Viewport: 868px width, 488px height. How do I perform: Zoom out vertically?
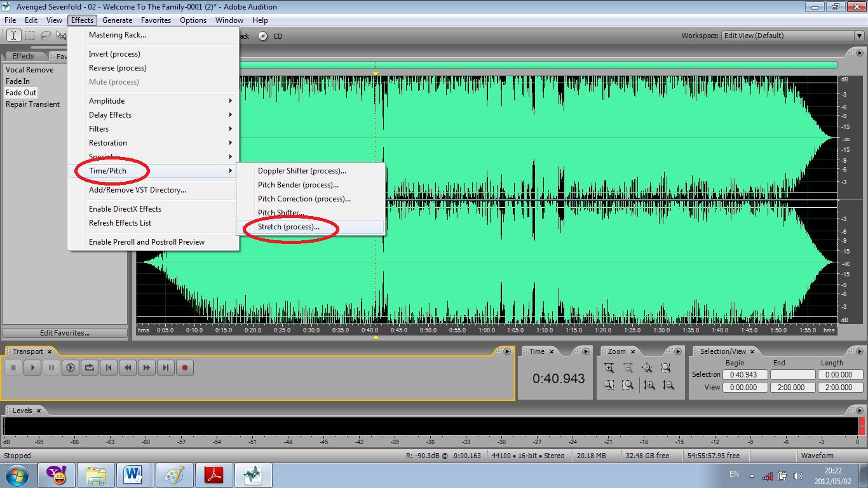point(668,385)
